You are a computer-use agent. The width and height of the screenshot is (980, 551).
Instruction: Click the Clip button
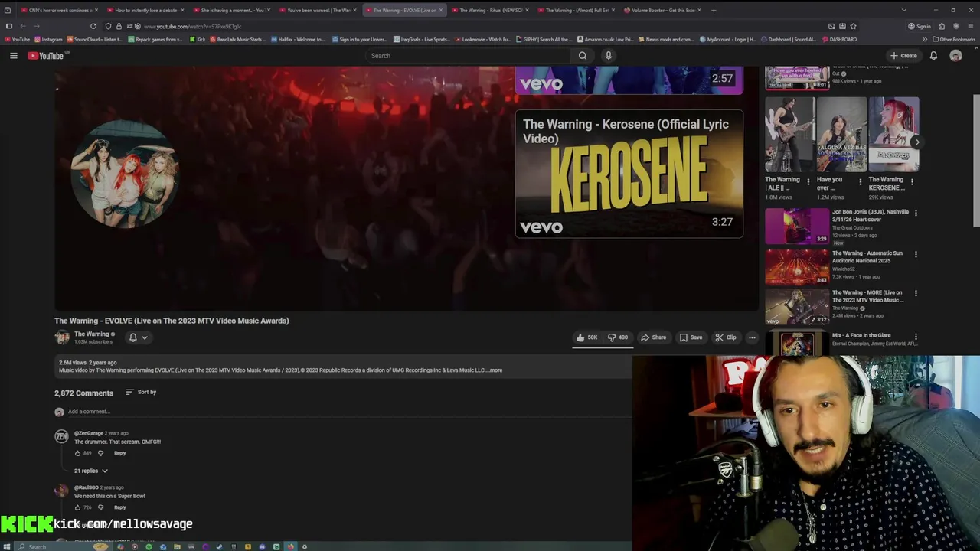[x=725, y=337]
